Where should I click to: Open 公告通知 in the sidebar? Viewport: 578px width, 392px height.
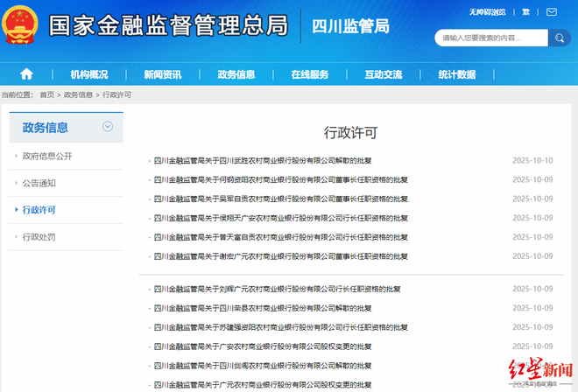pyautogui.click(x=39, y=183)
